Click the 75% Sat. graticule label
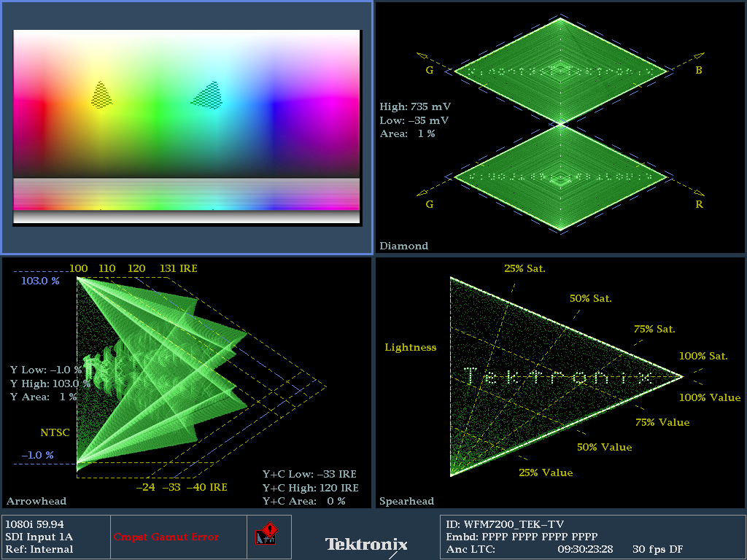 point(654,329)
